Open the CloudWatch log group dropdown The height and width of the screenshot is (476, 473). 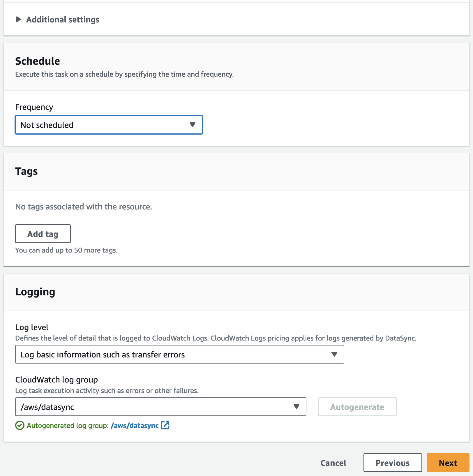pyautogui.click(x=160, y=407)
